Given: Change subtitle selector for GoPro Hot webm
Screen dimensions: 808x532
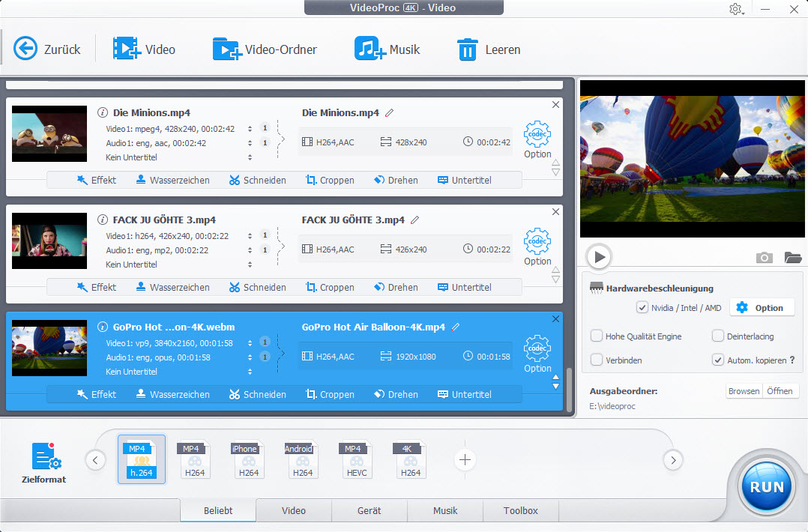Looking at the screenshot, I should [x=250, y=372].
